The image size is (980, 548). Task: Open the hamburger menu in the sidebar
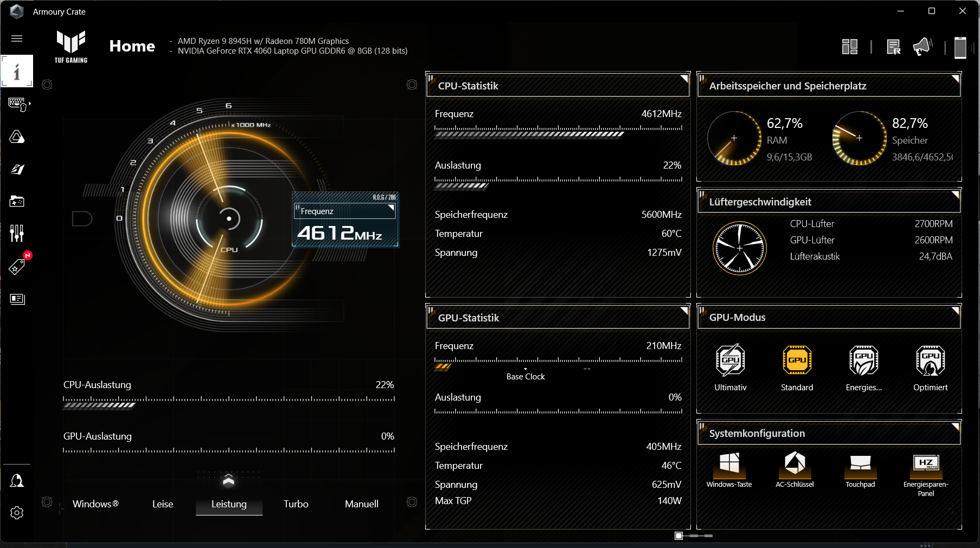[17, 38]
